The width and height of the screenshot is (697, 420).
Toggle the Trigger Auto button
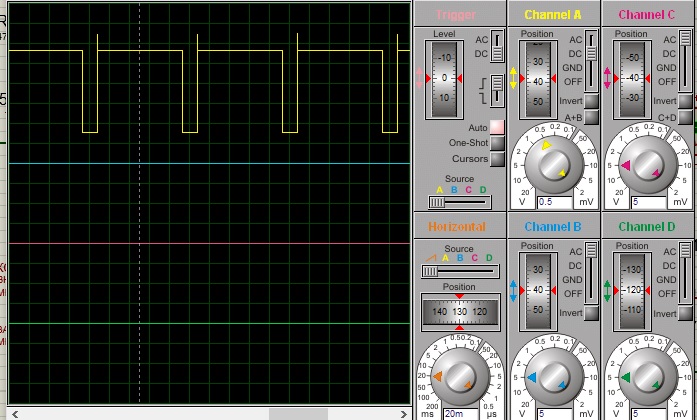point(497,128)
